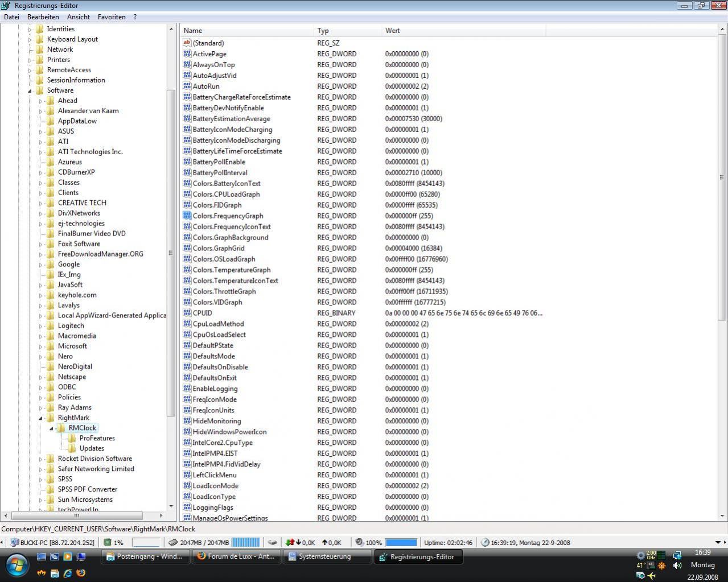Screen dimensions: 728x582
Task: Click the memory usage progress bar
Action: pos(246,542)
